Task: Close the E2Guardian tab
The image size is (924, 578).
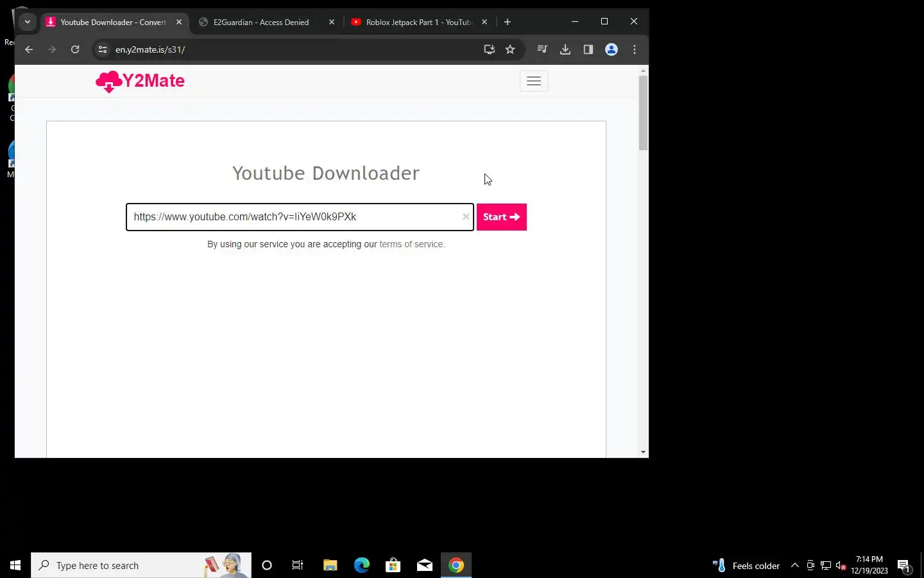Action: [x=332, y=22]
